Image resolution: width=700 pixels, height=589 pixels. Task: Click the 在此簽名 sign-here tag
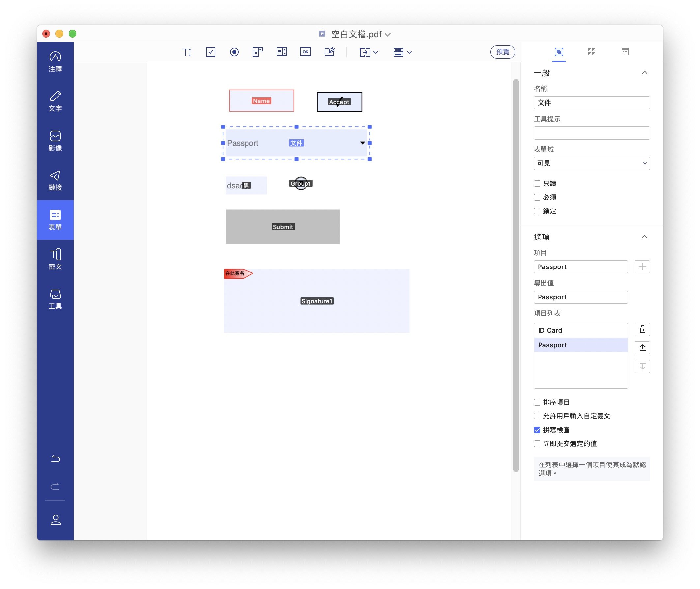point(238,274)
